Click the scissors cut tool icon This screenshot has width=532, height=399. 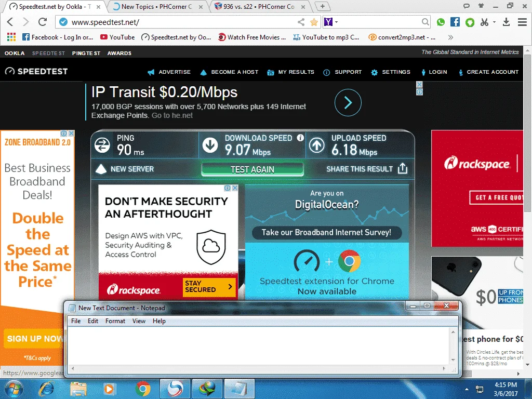(x=485, y=22)
